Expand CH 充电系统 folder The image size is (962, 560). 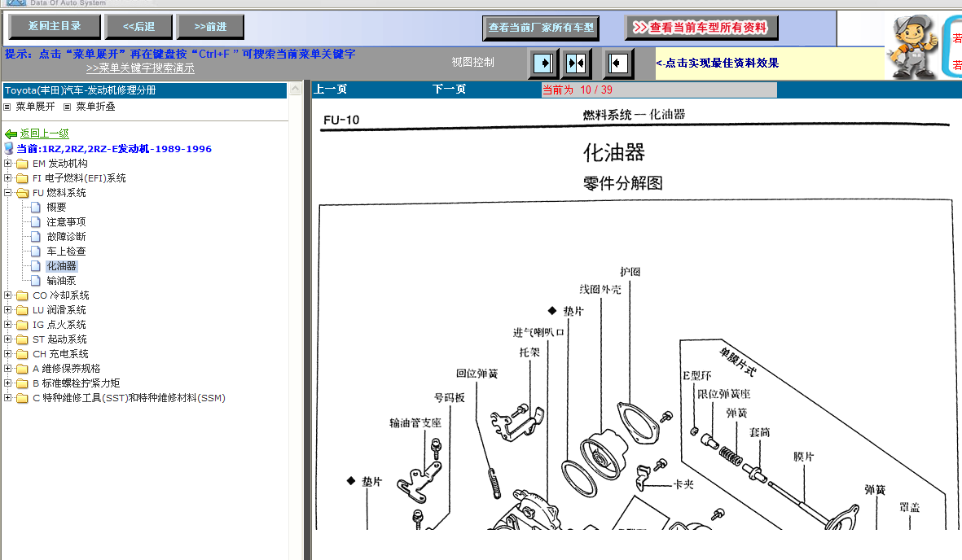[7, 354]
